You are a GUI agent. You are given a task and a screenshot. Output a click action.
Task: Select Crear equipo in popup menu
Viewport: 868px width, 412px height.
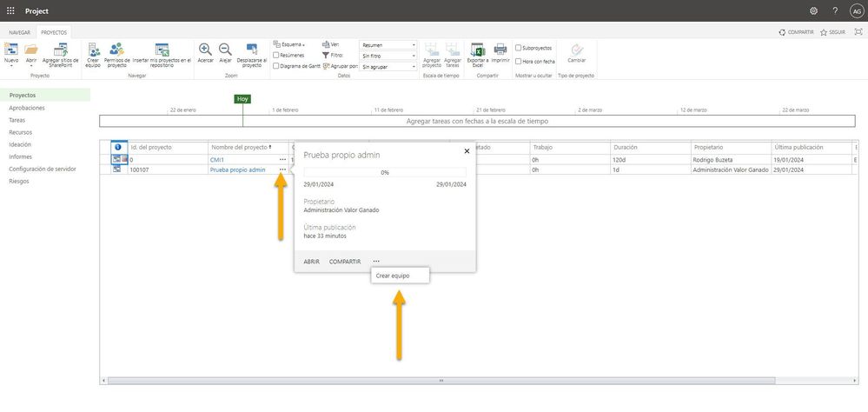(x=400, y=276)
